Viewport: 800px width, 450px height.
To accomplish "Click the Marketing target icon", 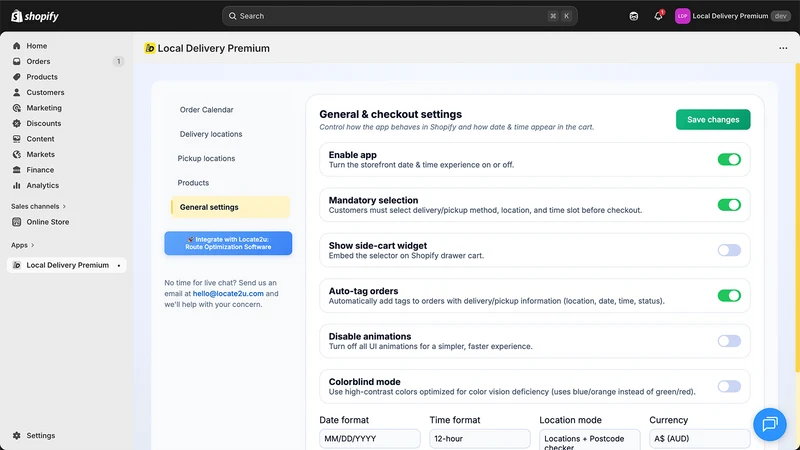I will coord(17,108).
